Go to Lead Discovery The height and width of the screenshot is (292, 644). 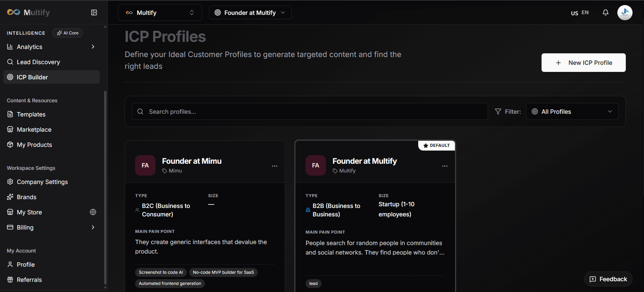52,62
